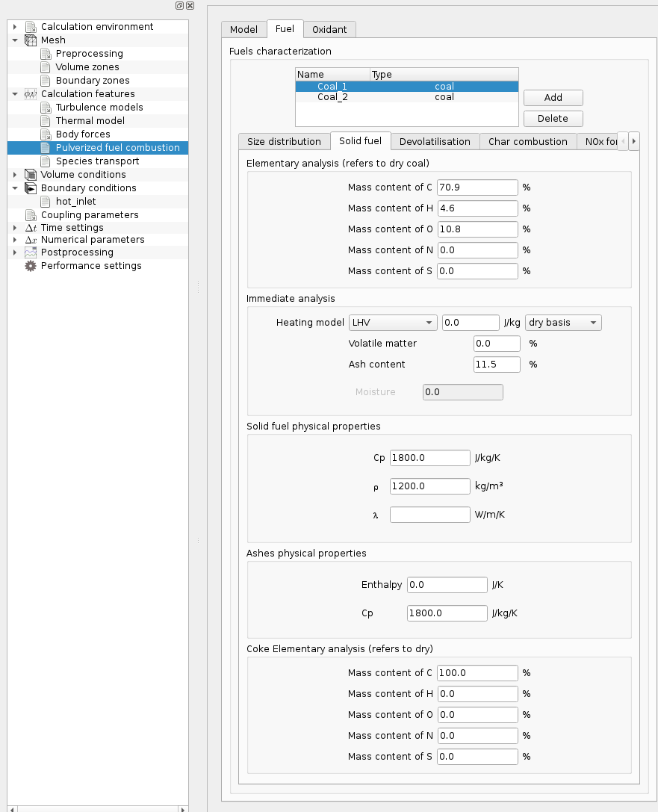Click the hot_inlet page icon
This screenshot has width=658, height=812.
pyautogui.click(x=46, y=202)
